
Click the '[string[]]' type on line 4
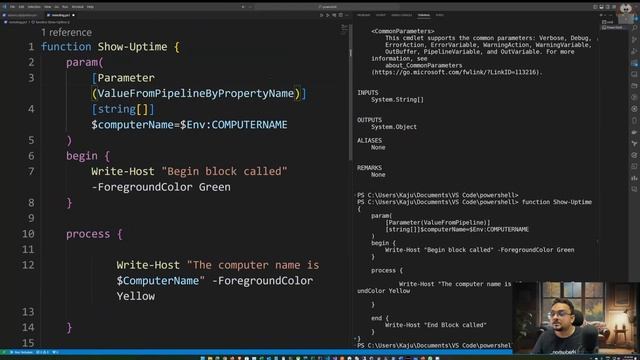tap(123, 109)
